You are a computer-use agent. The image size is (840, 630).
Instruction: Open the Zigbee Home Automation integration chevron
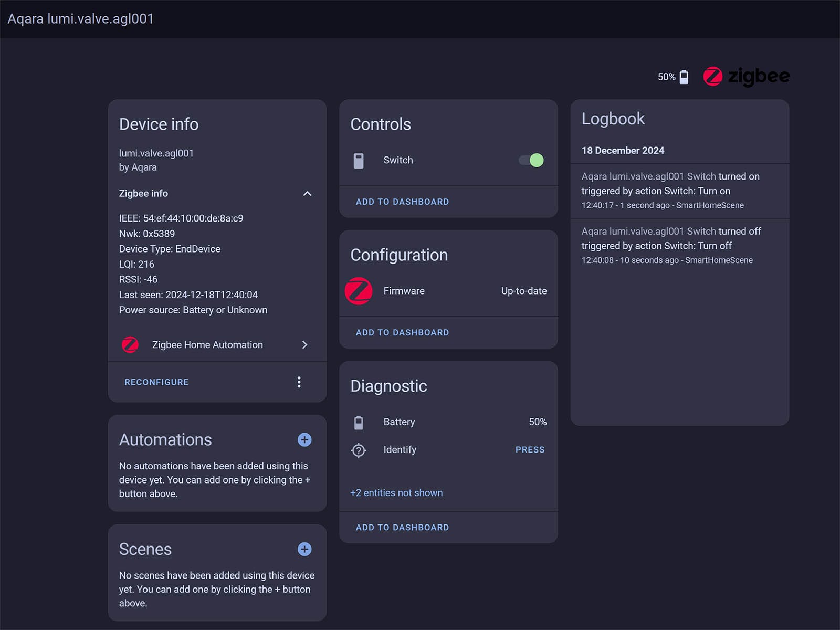(x=304, y=345)
